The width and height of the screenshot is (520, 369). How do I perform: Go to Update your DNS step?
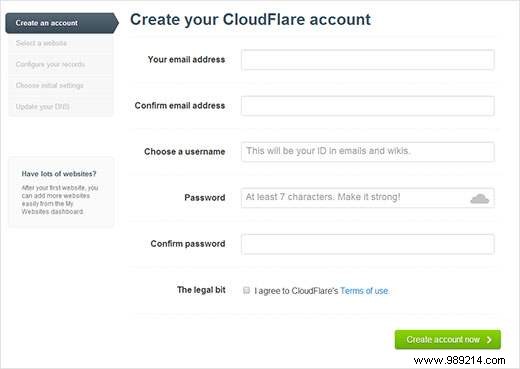coord(61,107)
